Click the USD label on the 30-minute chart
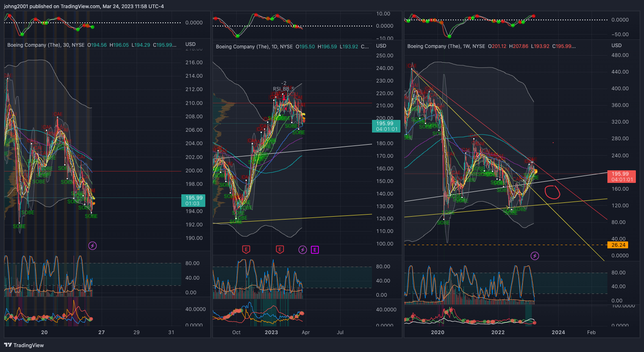Image resolution: width=644 pixels, height=352 pixels. click(x=191, y=44)
